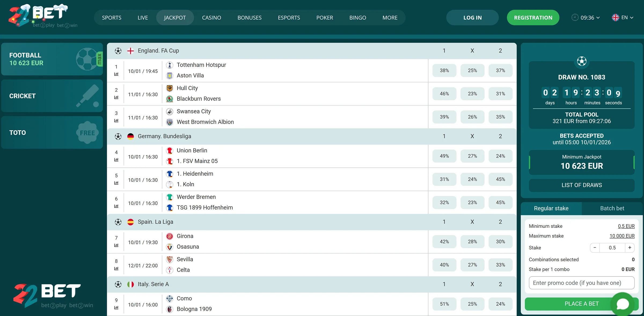Pick the draw option for Hull City match

click(x=473, y=94)
